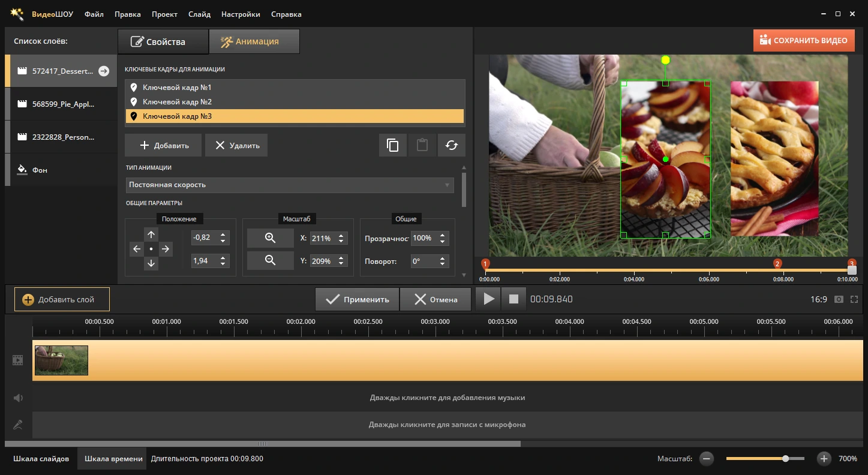Click the ВидеоШОУ magic wand logo
The height and width of the screenshot is (475, 868).
17,13
